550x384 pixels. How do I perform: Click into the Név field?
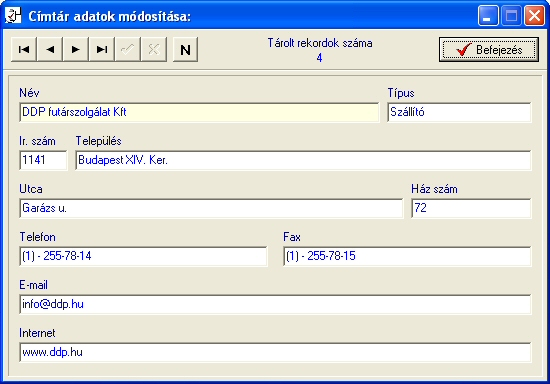coord(199,112)
